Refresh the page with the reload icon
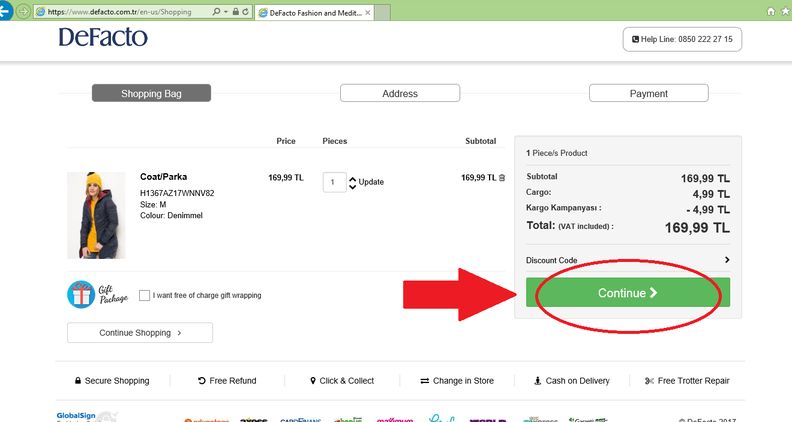Image resolution: width=792 pixels, height=422 pixels. tap(245, 12)
